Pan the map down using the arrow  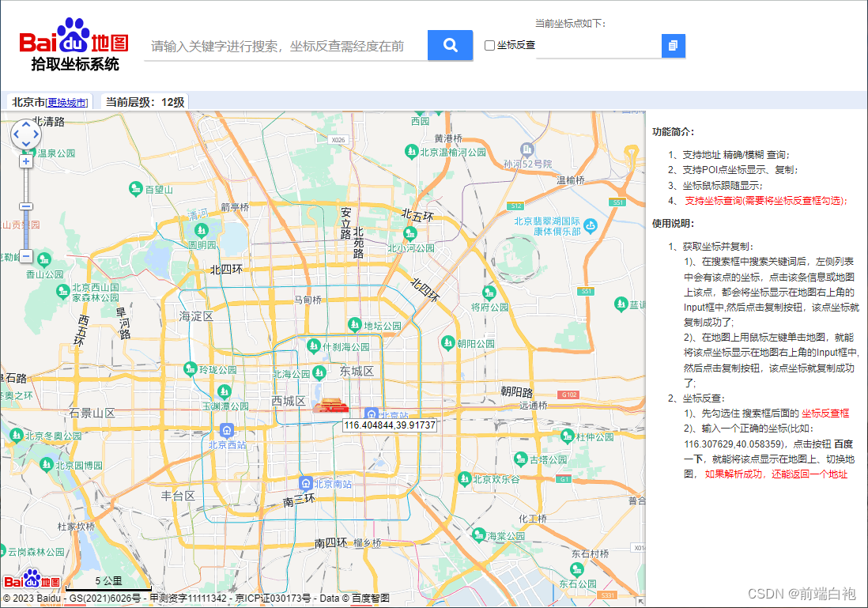(26, 143)
